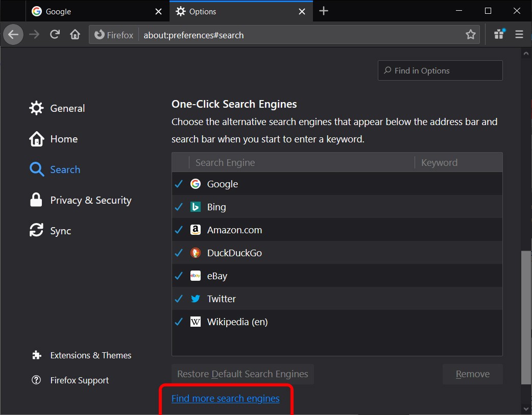Toggle the Wikipedia (en) checkmark
The width and height of the screenshot is (532, 415).
click(x=179, y=322)
